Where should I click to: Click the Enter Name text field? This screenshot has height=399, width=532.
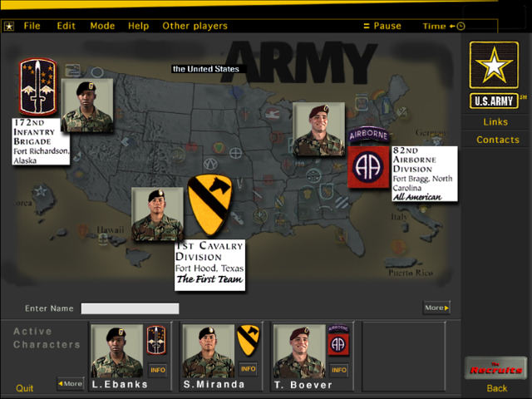click(x=130, y=308)
